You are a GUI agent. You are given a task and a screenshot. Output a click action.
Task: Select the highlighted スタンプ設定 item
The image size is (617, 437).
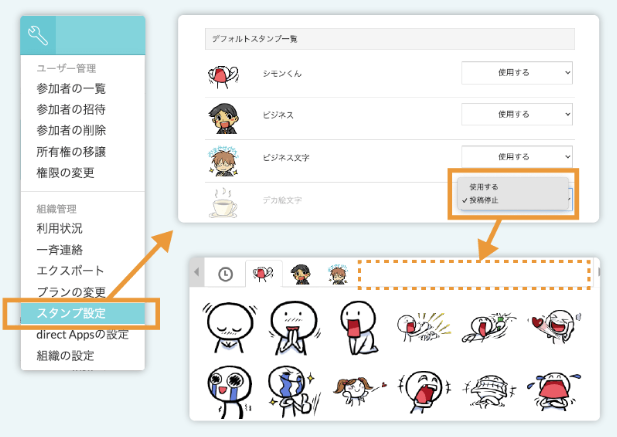click(x=83, y=313)
